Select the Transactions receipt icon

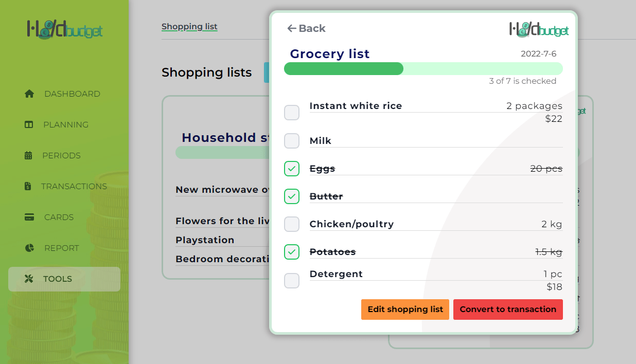pos(29,186)
